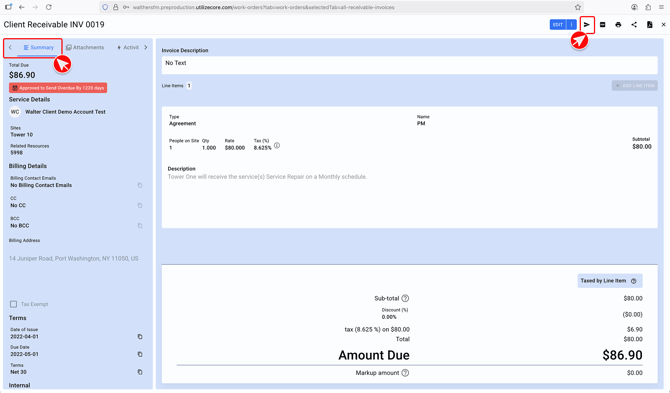The image size is (670, 393).
Task: Go forward using browser forward arrow
Action: (x=35, y=7)
